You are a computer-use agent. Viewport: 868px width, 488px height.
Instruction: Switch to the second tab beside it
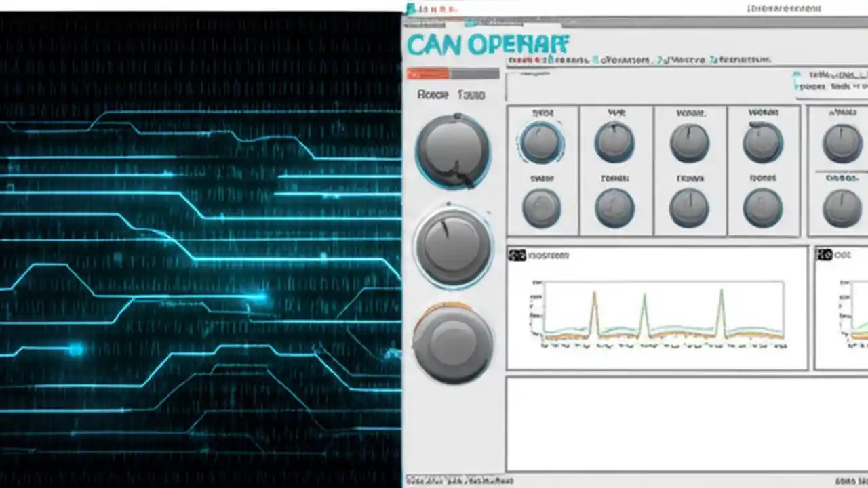click(x=473, y=95)
